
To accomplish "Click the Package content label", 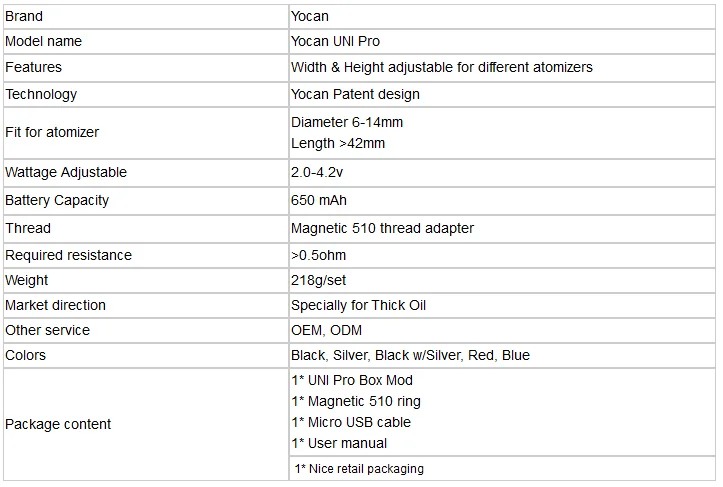I will point(58,424).
